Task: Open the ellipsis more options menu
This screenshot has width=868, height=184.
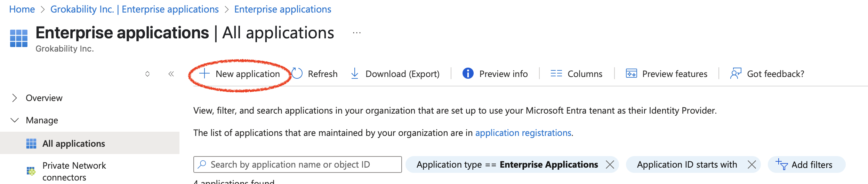Action: pos(357,33)
